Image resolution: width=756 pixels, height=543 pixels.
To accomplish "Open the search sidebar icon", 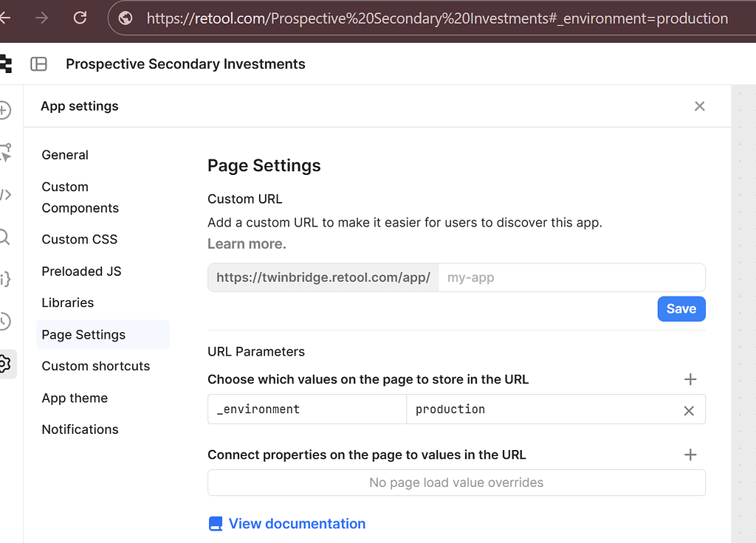I will [x=5, y=237].
